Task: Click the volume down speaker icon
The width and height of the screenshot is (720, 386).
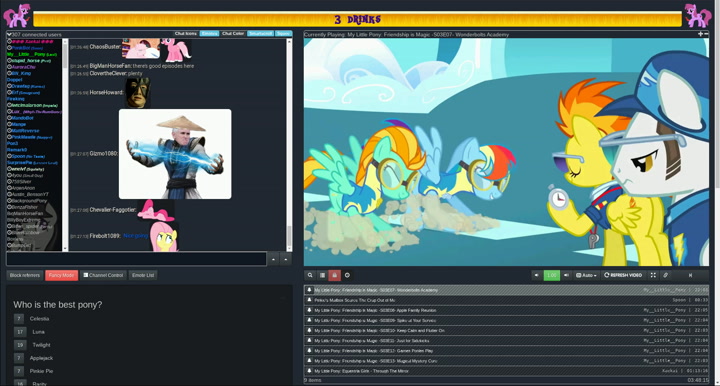Action: (536, 275)
